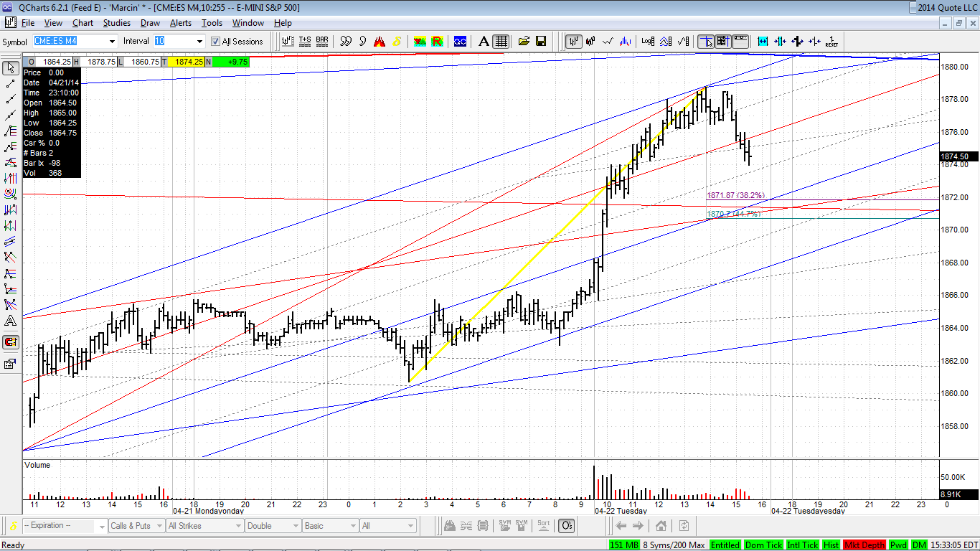Image resolution: width=980 pixels, height=551 pixels.
Task: Open the File menu
Action: 28,23
